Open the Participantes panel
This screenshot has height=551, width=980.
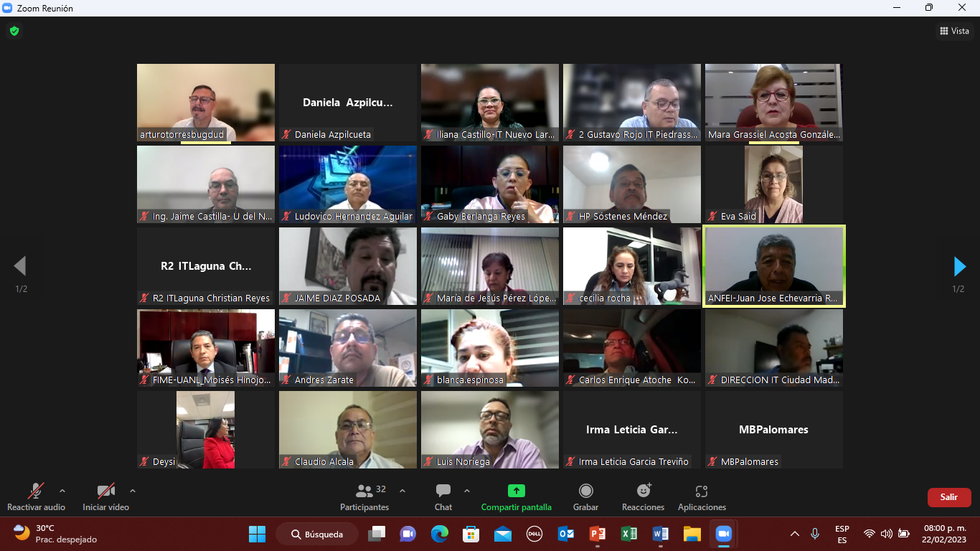(x=364, y=496)
